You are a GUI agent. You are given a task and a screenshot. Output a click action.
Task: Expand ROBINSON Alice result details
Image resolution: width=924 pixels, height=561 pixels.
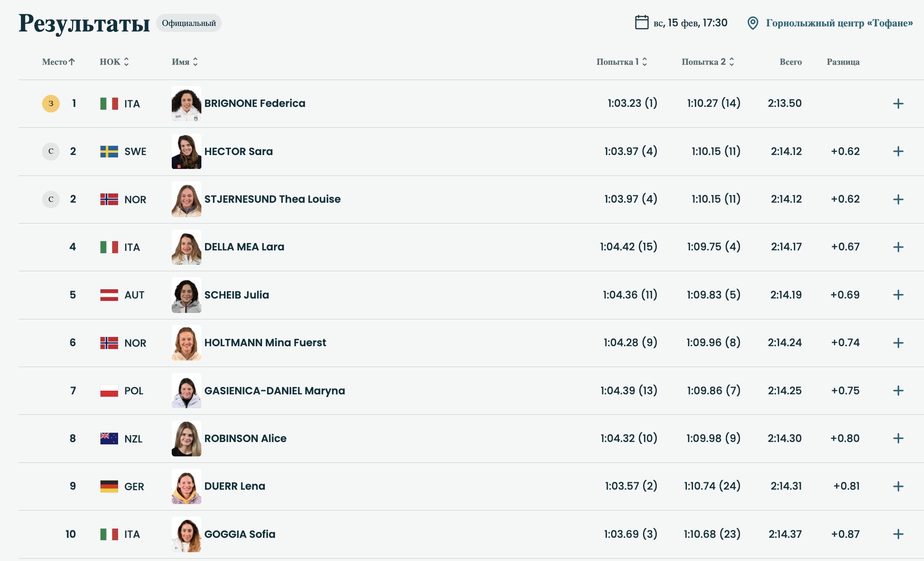tap(898, 438)
